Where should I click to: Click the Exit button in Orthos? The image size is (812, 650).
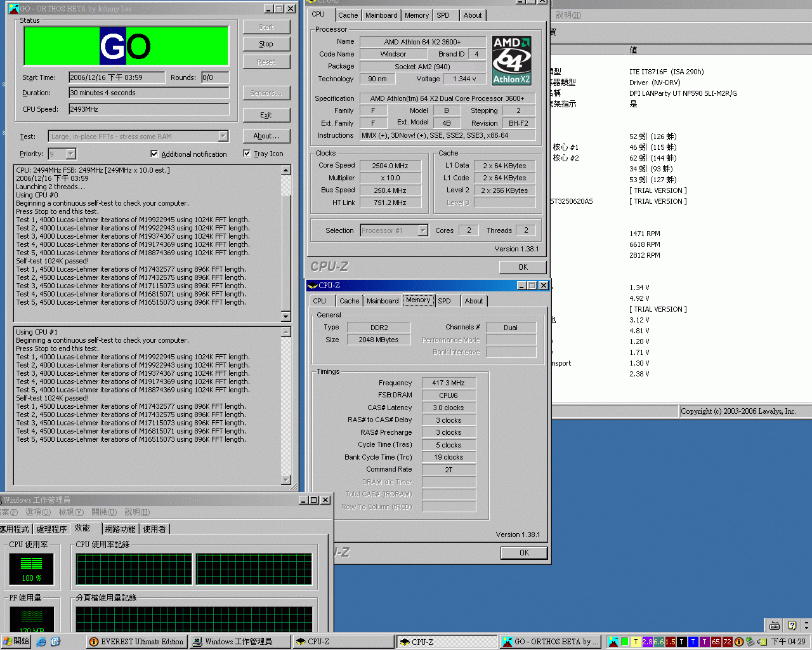266,115
